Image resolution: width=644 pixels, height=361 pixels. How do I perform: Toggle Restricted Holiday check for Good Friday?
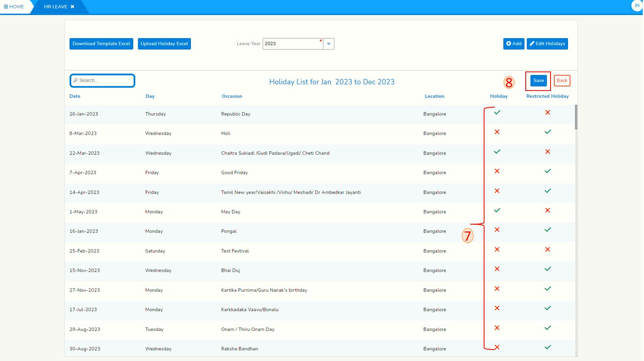pos(547,171)
